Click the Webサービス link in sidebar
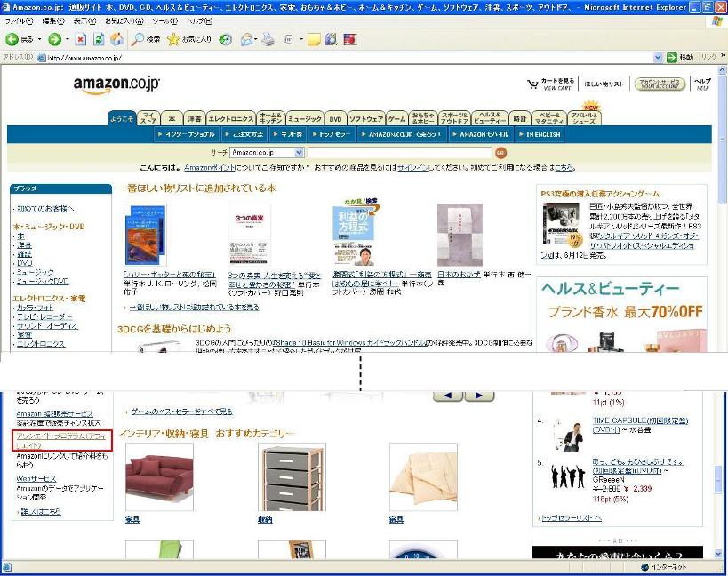 [x=36, y=478]
